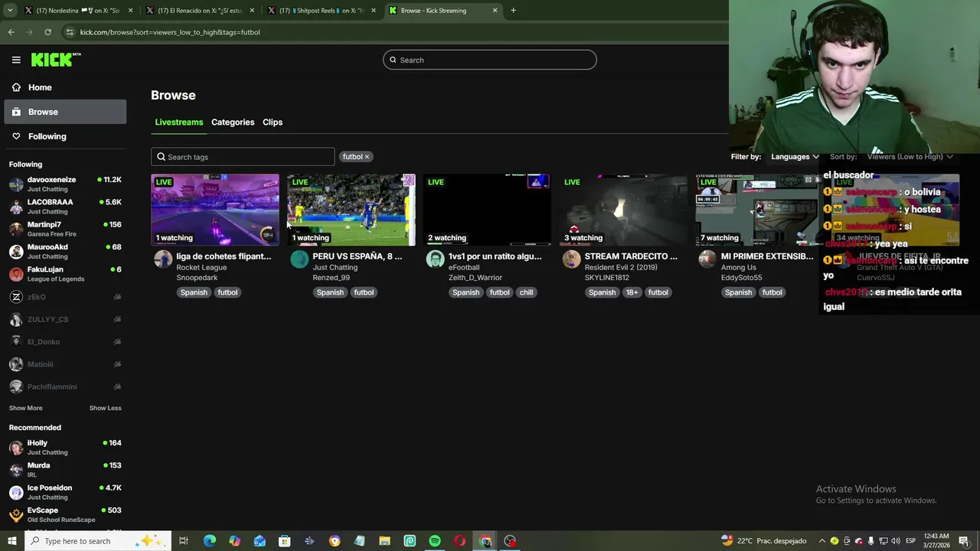Click the Search tags field

(243, 157)
